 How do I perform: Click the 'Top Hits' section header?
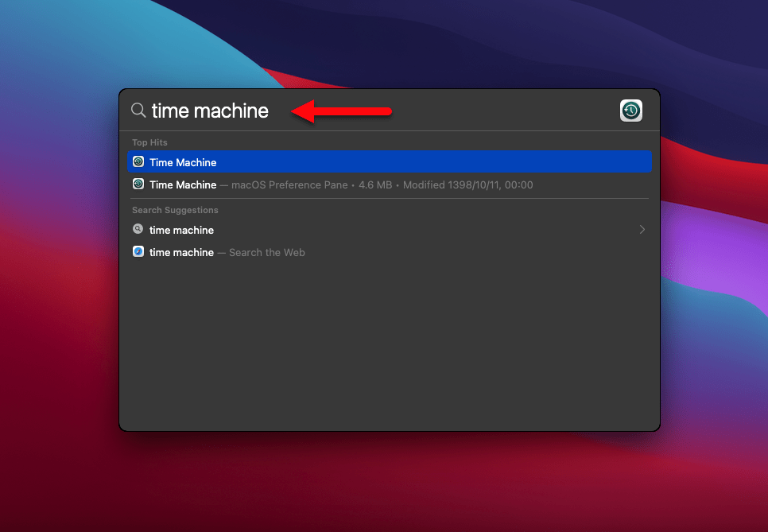(x=149, y=142)
